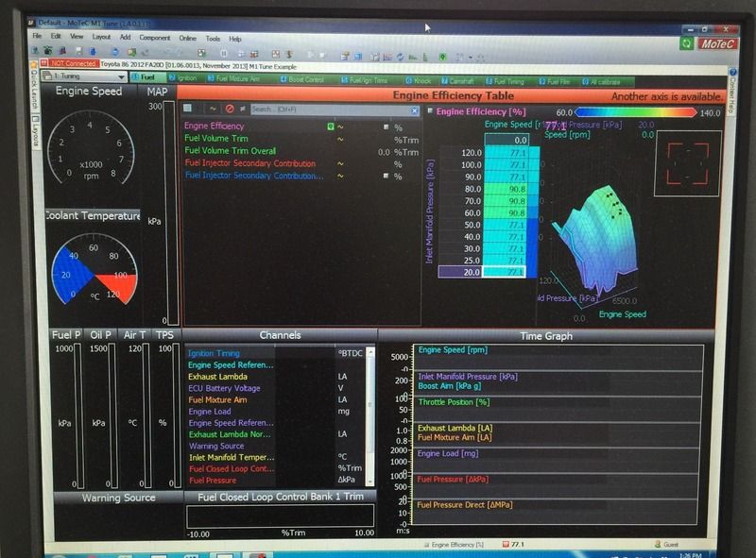This screenshot has width=756, height=558.
Task: Open the Component menu
Action: 154,38
